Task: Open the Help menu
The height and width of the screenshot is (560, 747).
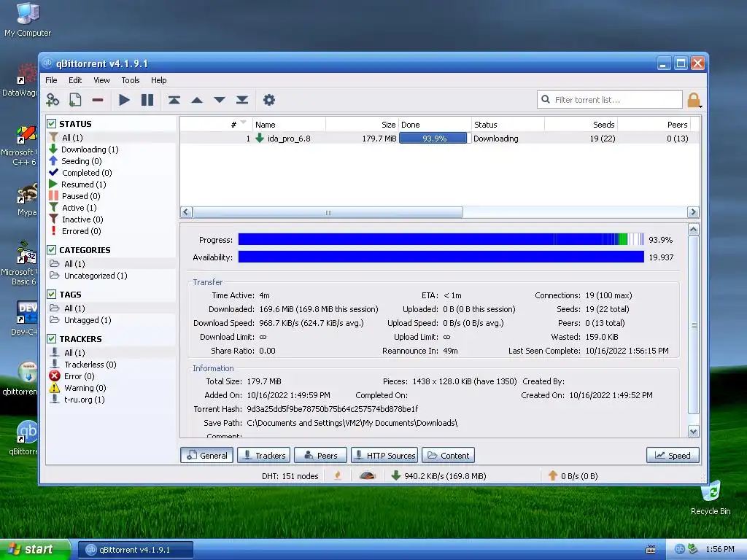Action: pyautogui.click(x=158, y=80)
